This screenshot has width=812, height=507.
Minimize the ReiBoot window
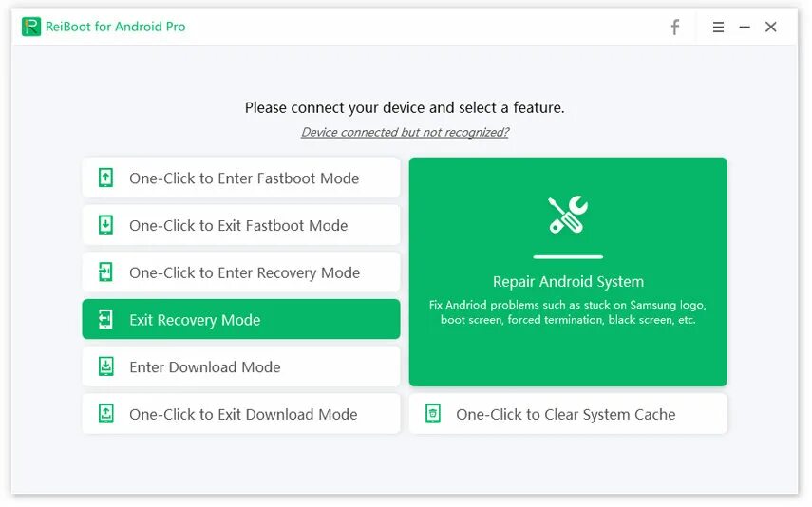click(745, 28)
